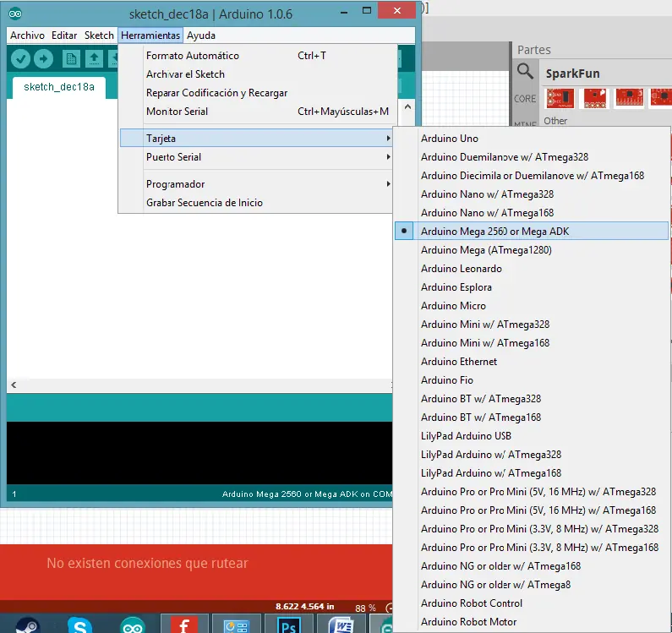672x633 pixels.
Task: Choose Archivar el Sketch
Action: [x=256, y=74]
